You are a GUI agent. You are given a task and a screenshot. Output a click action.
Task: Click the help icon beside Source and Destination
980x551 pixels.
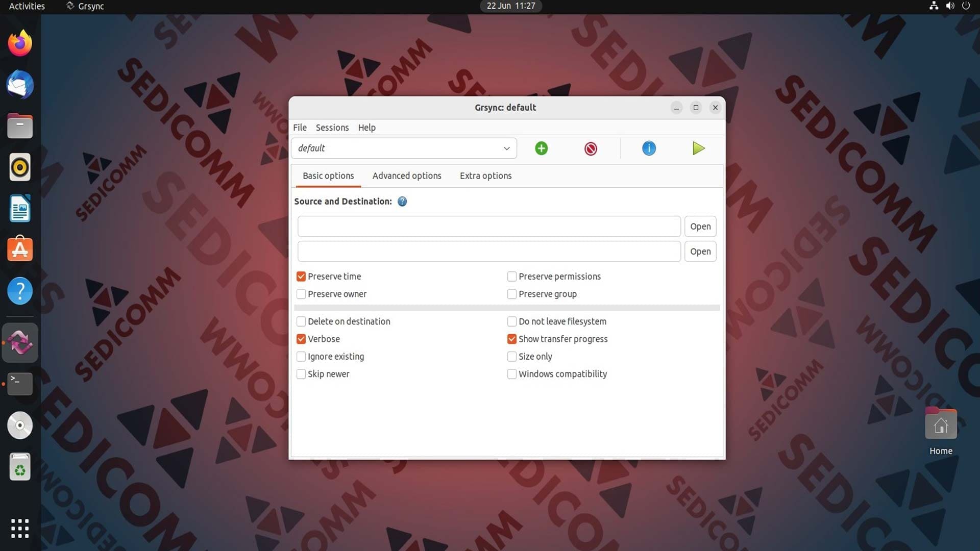[x=402, y=202]
